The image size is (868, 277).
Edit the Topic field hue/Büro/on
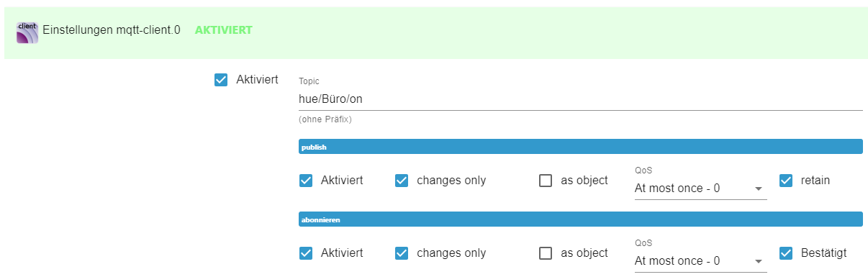580,99
